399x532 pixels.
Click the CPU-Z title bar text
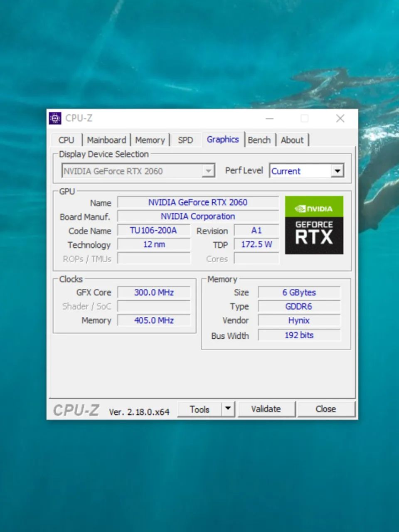pyautogui.click(x=79, y=118)
